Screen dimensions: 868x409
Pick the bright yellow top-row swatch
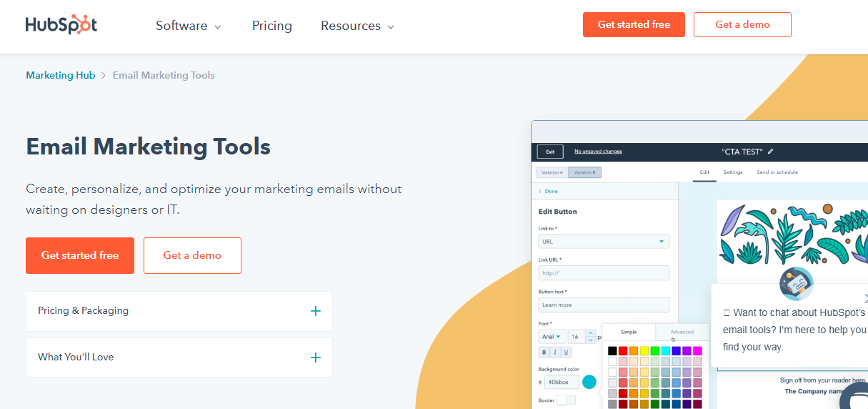tap(644, 350)
